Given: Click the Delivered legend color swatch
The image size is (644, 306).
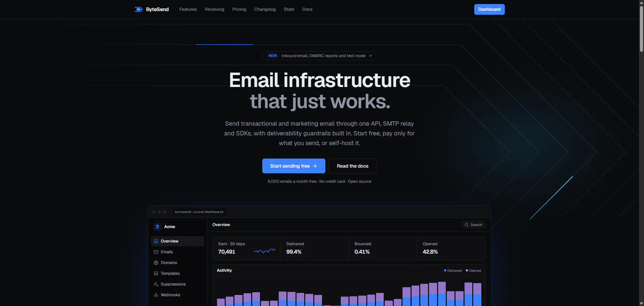Looking at the screenshot, I should tap(445, 270).
